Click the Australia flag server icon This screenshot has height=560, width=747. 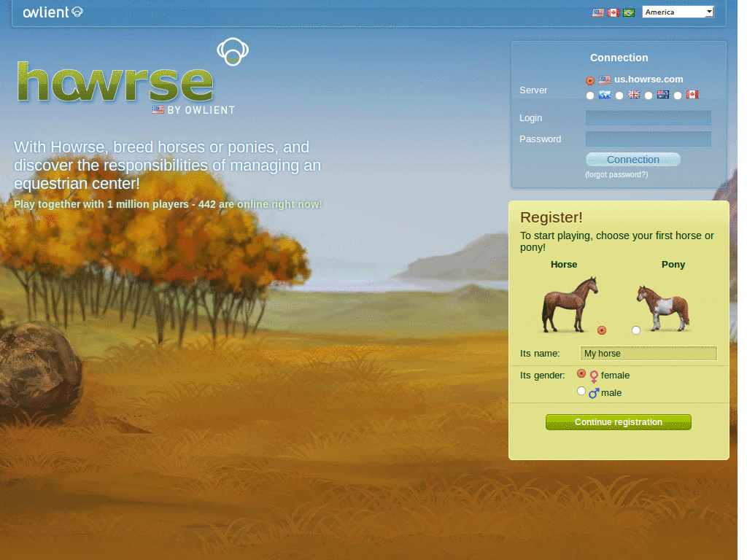662,94
